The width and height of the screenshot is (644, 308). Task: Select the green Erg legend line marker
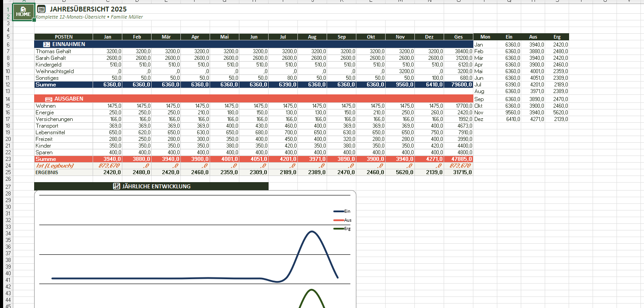pos(339,229)
